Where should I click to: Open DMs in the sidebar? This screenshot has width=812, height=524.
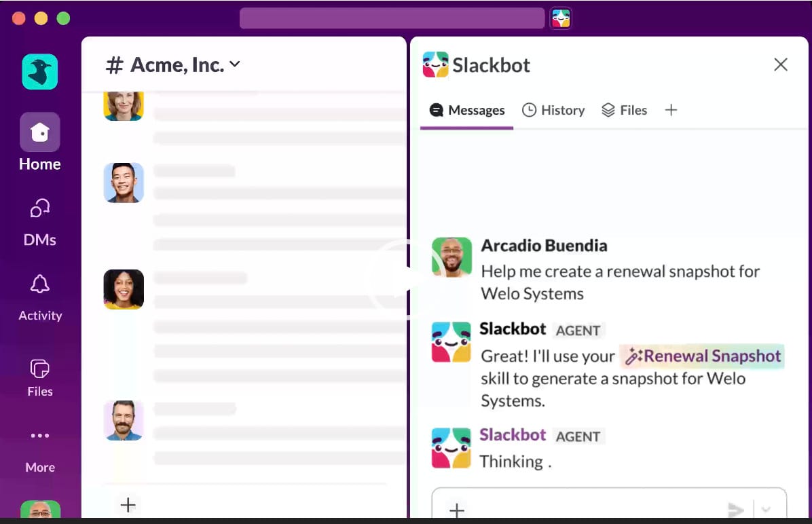point(39,209)
